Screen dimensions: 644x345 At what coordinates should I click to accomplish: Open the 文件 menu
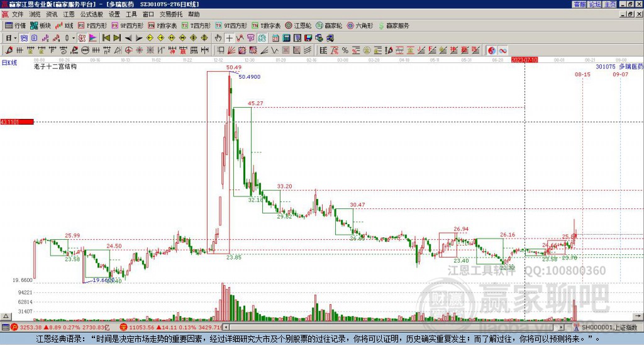[18, 14]
